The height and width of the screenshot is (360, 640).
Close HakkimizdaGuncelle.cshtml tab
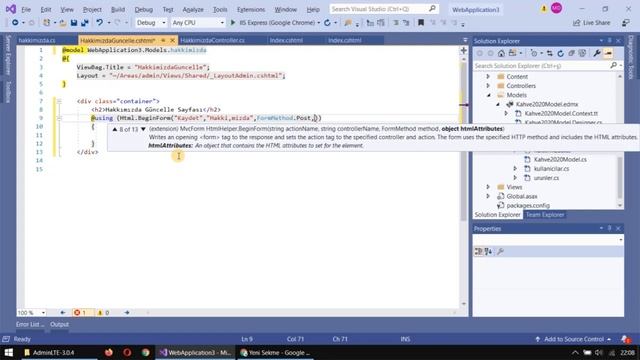(x=172, y=40)
